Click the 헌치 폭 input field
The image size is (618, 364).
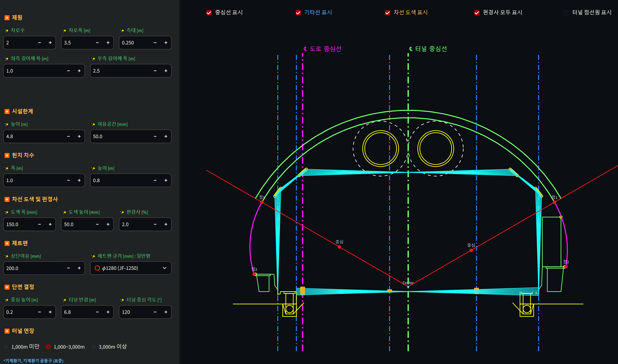[34, 181]
